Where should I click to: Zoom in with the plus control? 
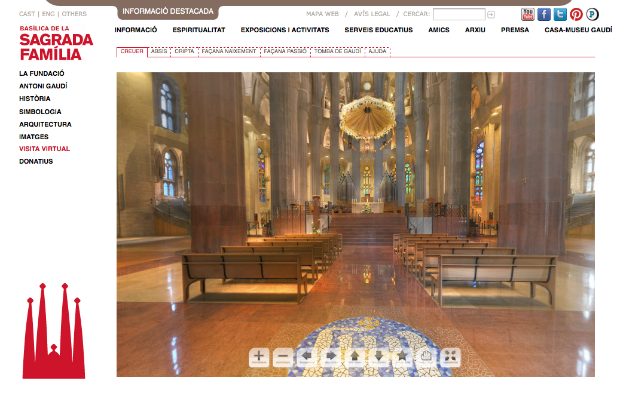coord(259,357)
